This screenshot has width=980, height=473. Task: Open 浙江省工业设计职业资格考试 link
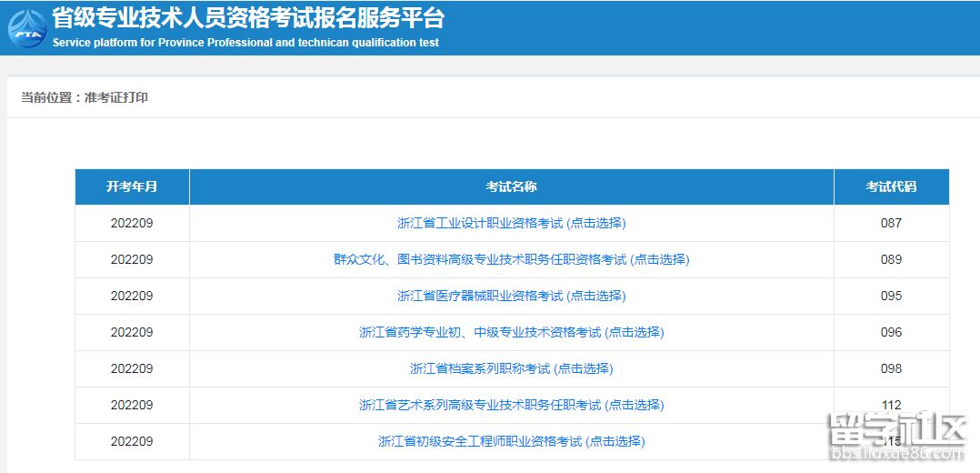coord(511,223)
